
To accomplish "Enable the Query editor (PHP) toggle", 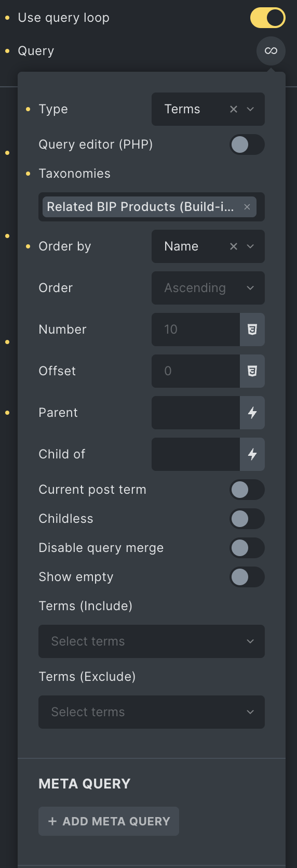I will tap(247, 144).
